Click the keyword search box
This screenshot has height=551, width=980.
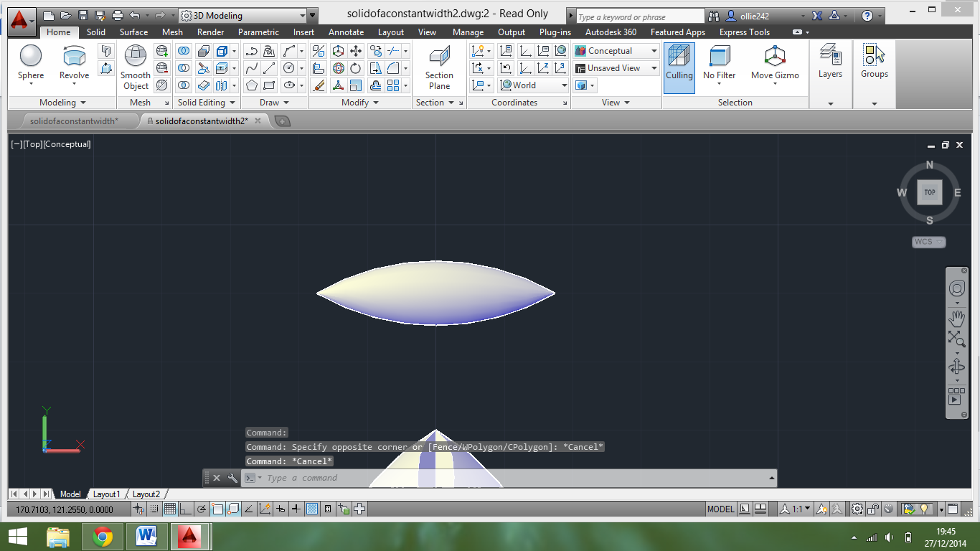click(x=640, y=17)
